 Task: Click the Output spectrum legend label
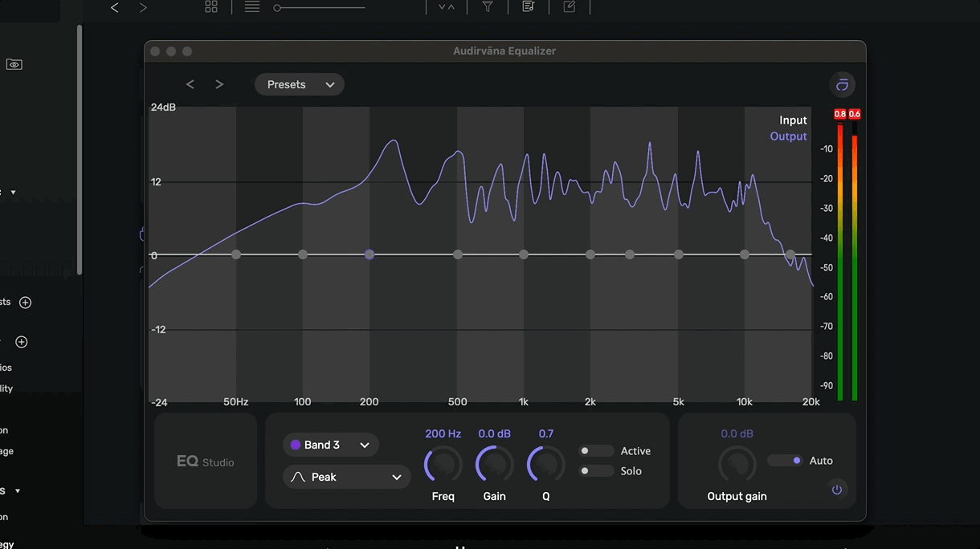coord(789,136)
